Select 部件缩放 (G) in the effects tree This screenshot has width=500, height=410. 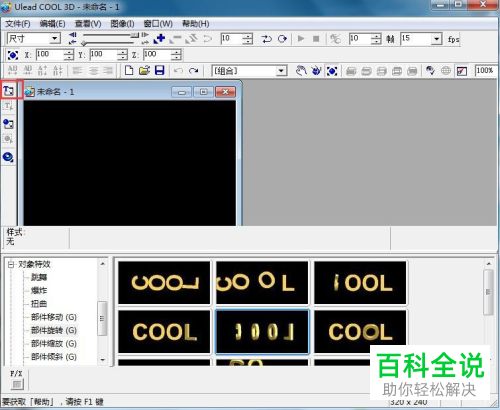[x=54, y=344]
